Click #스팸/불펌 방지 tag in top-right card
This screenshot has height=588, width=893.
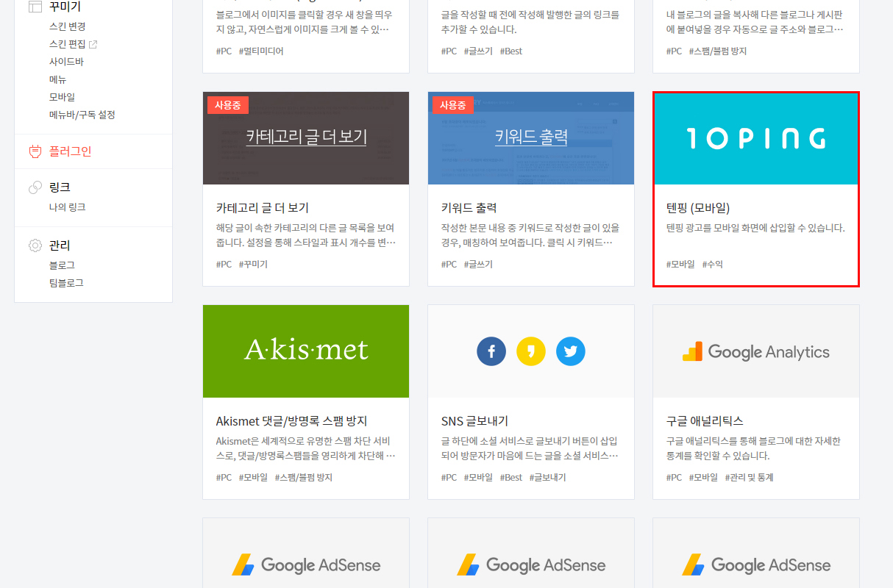point(718,51)
